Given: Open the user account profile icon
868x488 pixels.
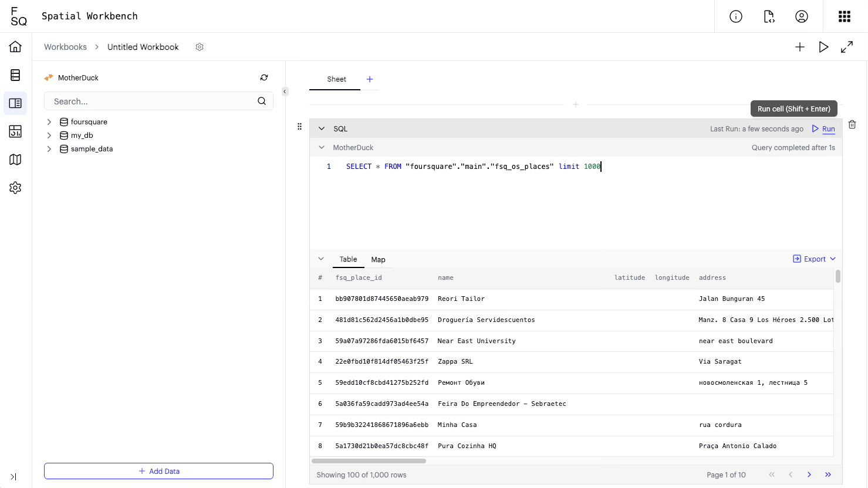Looking at the screenshot, I should 802,16.
